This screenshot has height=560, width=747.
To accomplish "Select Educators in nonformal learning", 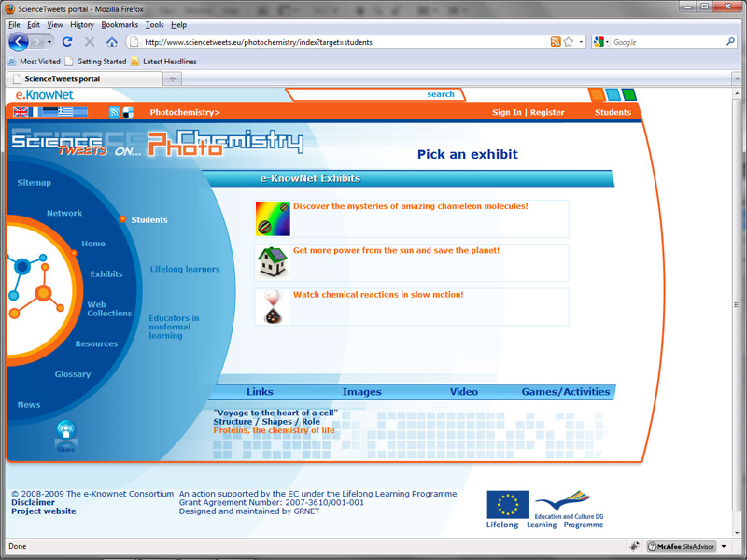I will pos(174,327).
